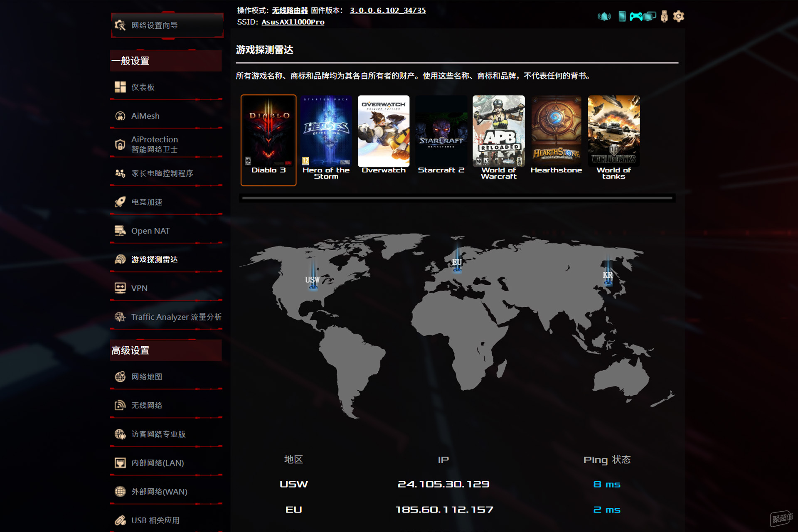Open the 电竞加速 game acceleration page
The width and height of the screenshot is (798, 532).
(x=166, y=202)
